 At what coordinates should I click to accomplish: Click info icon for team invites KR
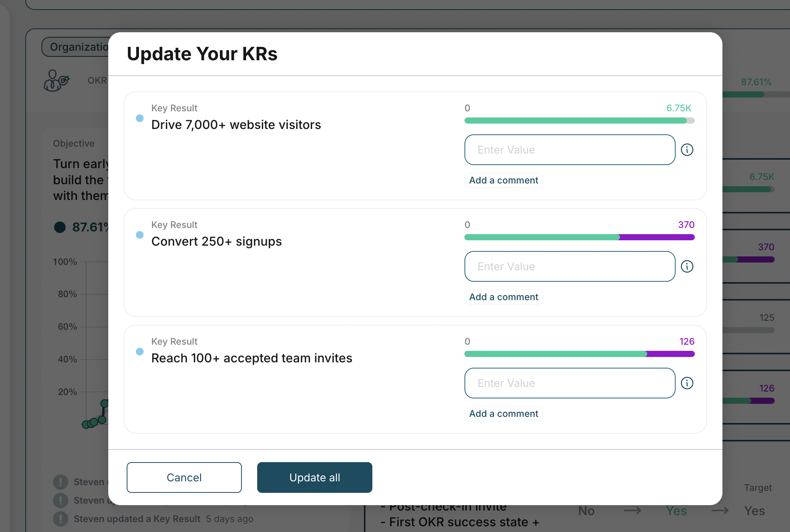click(687, 383)
